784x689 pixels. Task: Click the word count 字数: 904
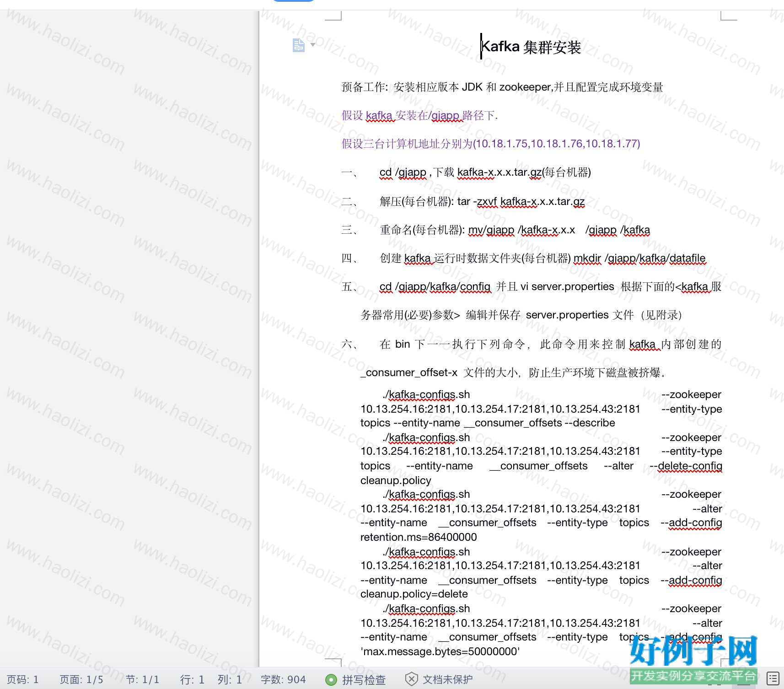click(x=283, y=680)
